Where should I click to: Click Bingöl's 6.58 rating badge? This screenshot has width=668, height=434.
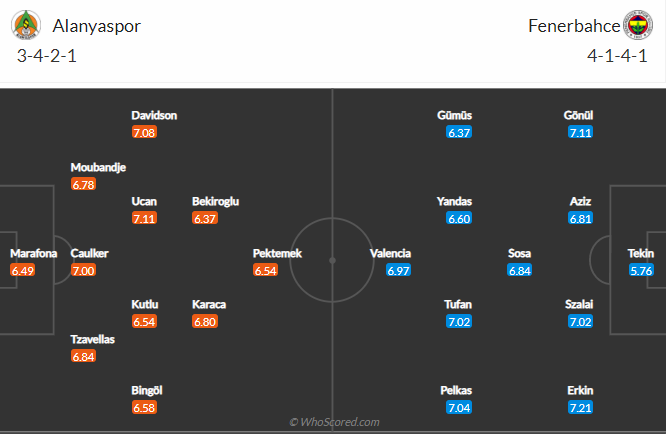tap(145, 408)
